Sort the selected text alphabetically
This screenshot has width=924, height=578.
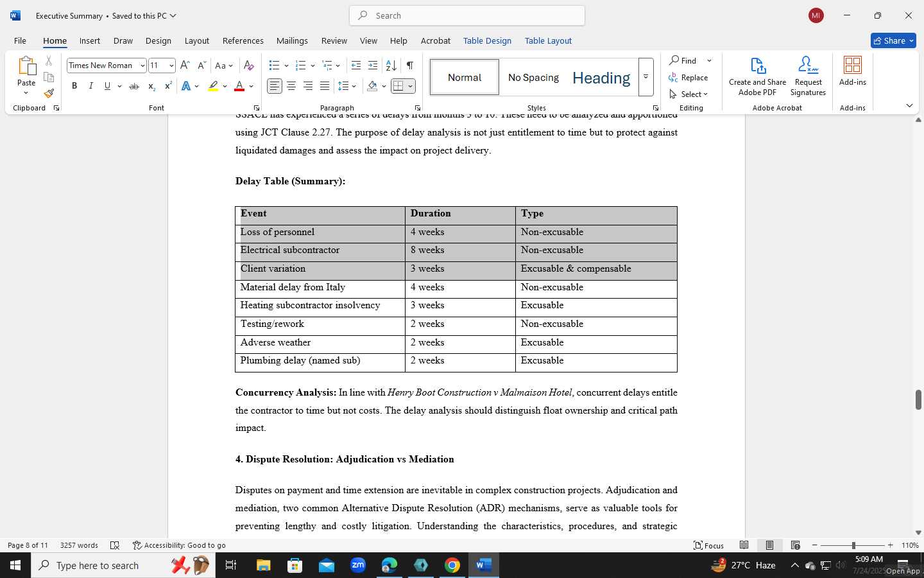391,66
